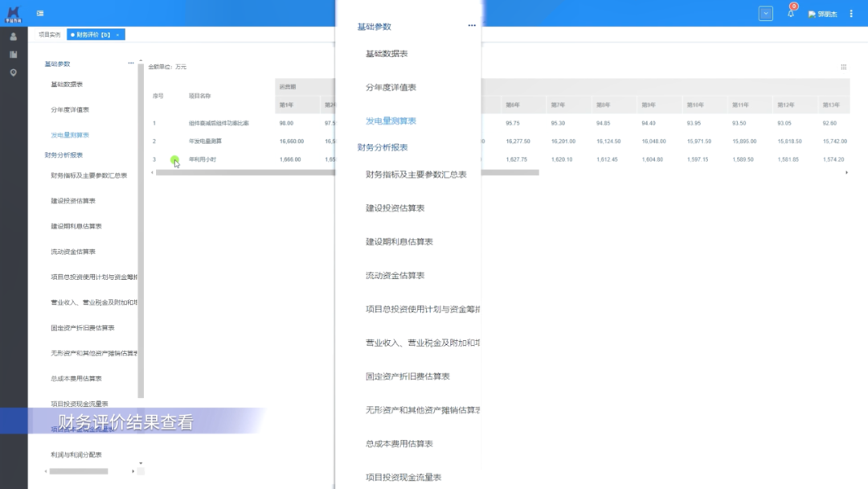Open 营业收入、营业税金及附加 item in left sidebar
This screenshot has height=489, width=868.
(x=93, y=302)
